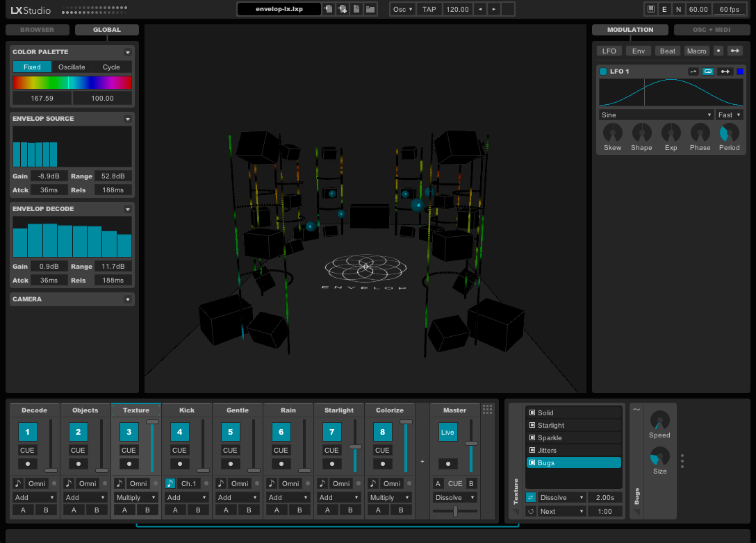
Task: Click the tempo nudge right arrow
Action: pos(494,9)
